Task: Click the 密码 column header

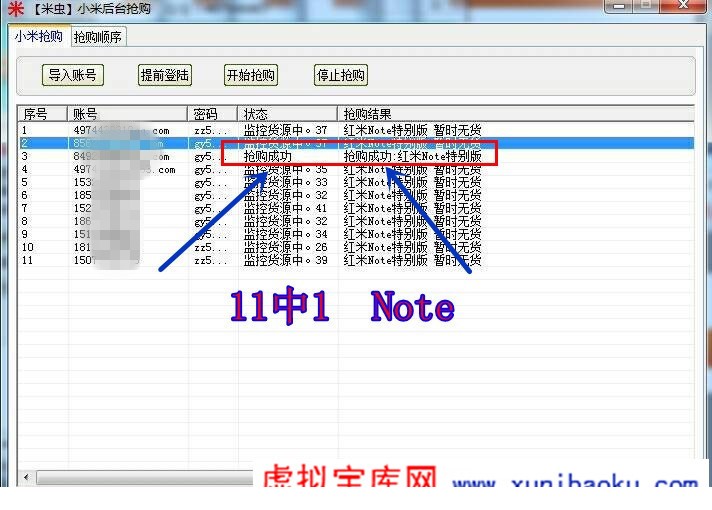Action: pyautogui.click(x=213, y=114)
